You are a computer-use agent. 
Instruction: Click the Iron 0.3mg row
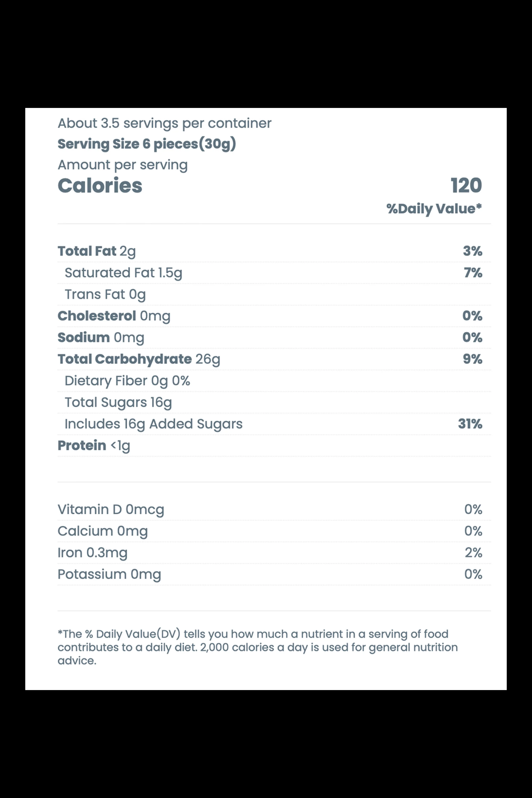click(274, 553)
